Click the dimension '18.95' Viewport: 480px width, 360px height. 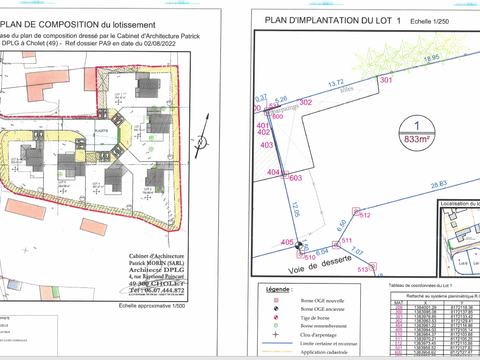(x=432, y=58)
